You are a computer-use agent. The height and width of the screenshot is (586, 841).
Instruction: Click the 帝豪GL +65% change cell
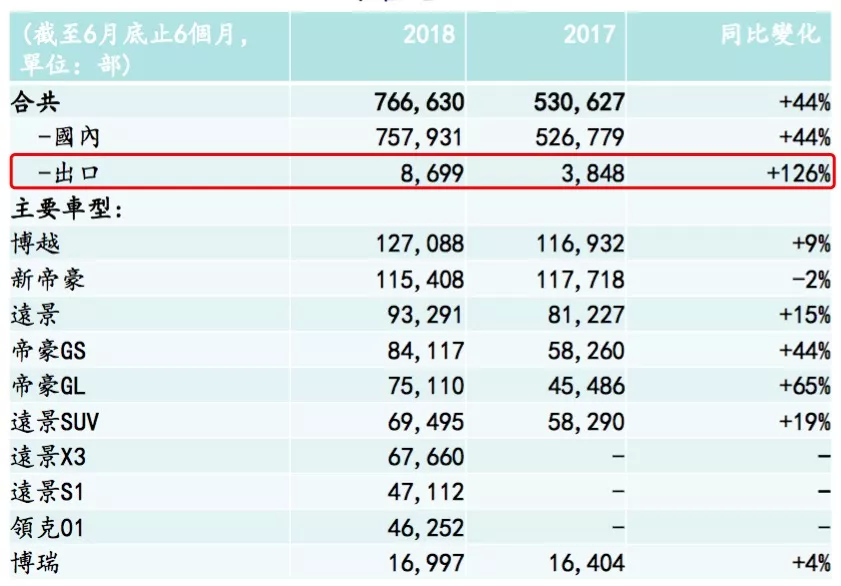pyautogui.click(x=801, y=386)
